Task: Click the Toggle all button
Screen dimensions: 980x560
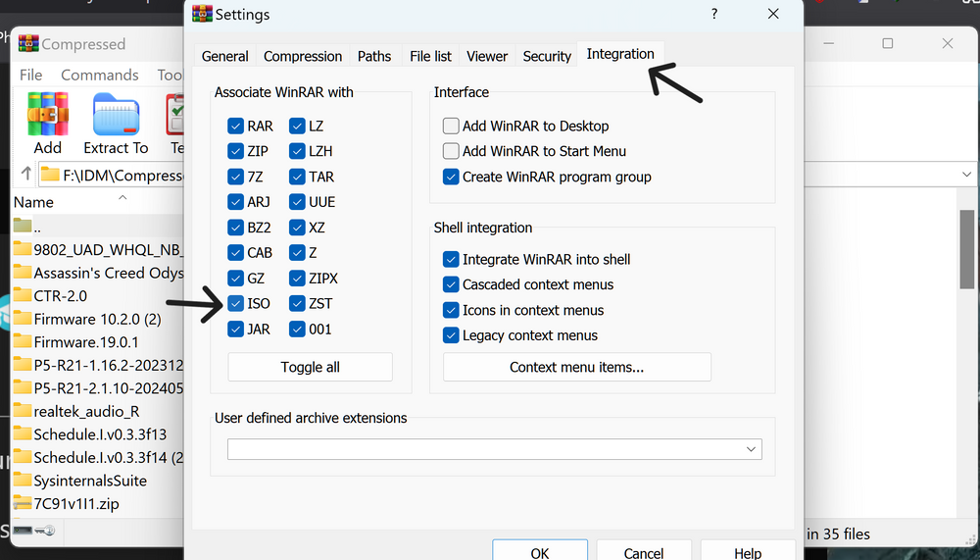Action: pos(310,367)
